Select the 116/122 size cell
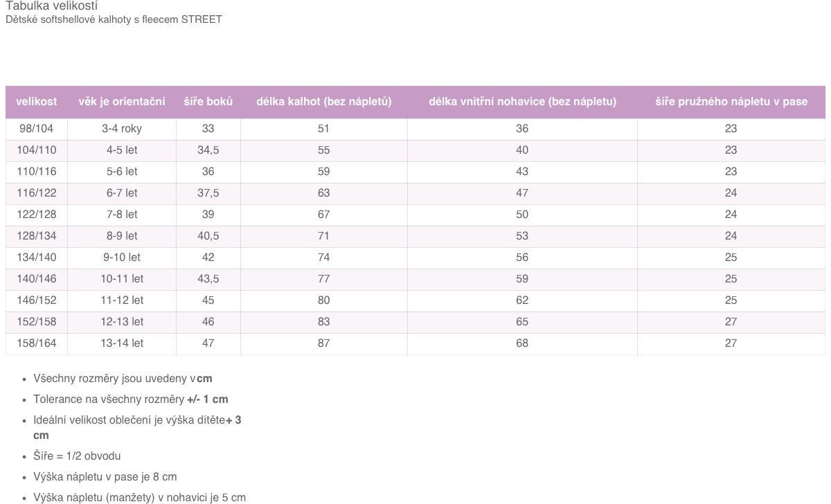 pyautogui.click(x=37, y=193)
